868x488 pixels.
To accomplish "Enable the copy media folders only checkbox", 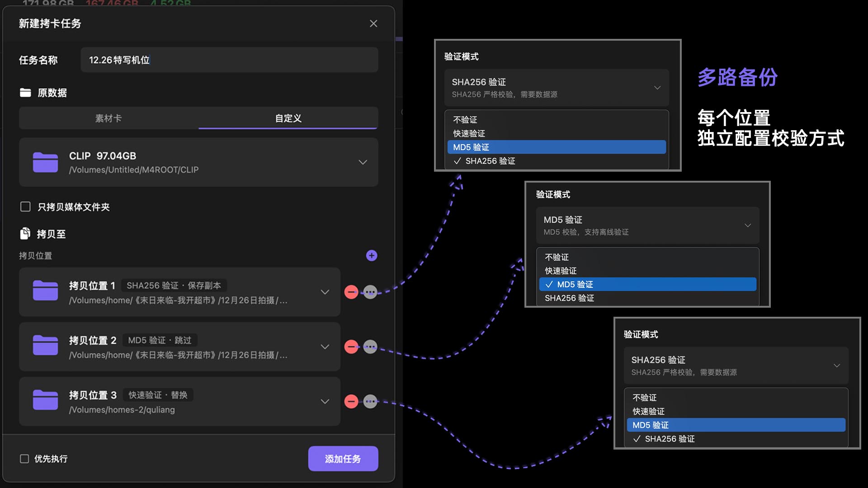I will click(x=25, y=207).
